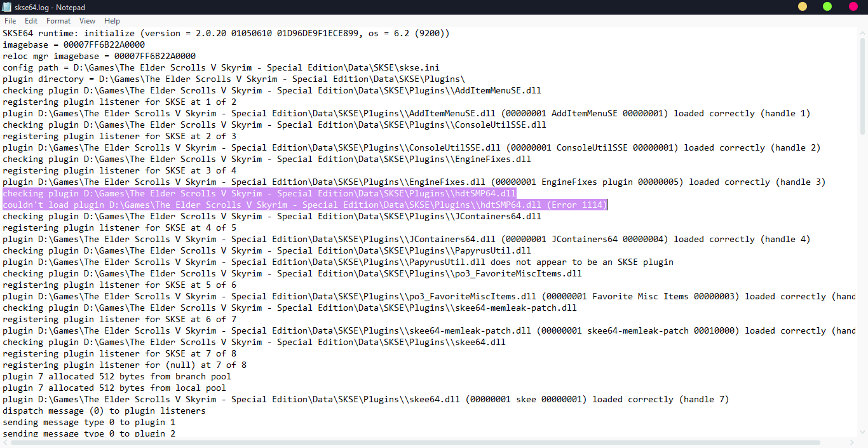Click 'allocated 512 bytes from local pool' line
This screenshot has width=868, height=448.
(x=114, y=388)
